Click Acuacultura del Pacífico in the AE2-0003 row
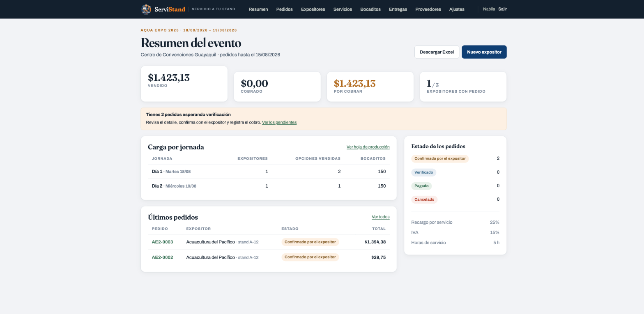The image size is (644, 314). pyautogui.click(x=210, y=242)
